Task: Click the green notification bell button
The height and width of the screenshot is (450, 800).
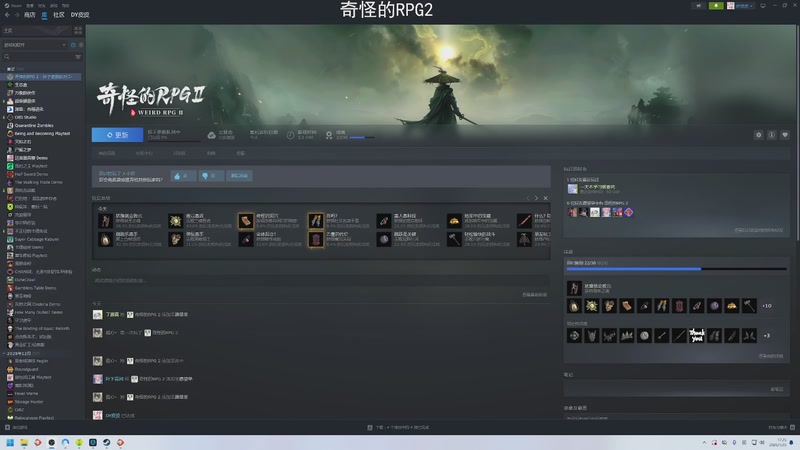Action: 716,6
